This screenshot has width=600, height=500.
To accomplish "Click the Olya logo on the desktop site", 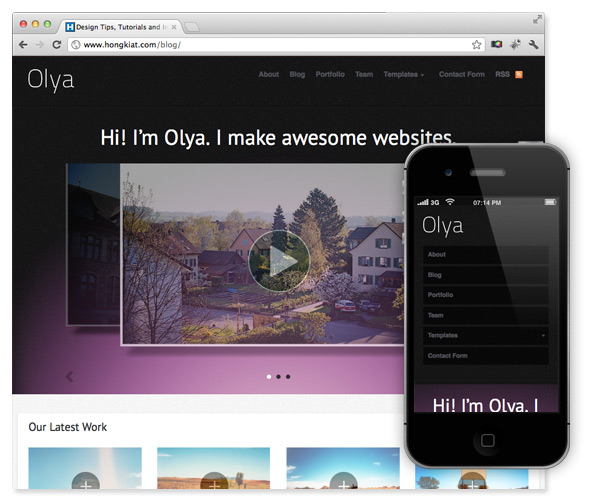I will [51, 80].
